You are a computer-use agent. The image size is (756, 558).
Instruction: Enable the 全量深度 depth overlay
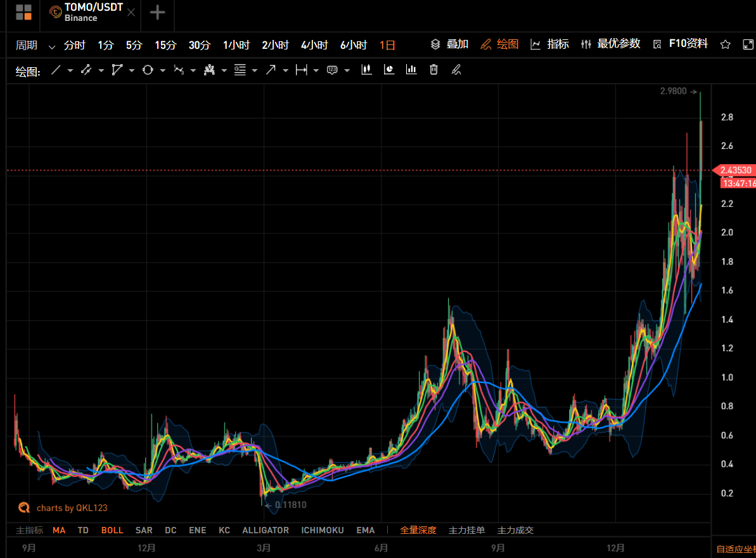click(418, 530)
